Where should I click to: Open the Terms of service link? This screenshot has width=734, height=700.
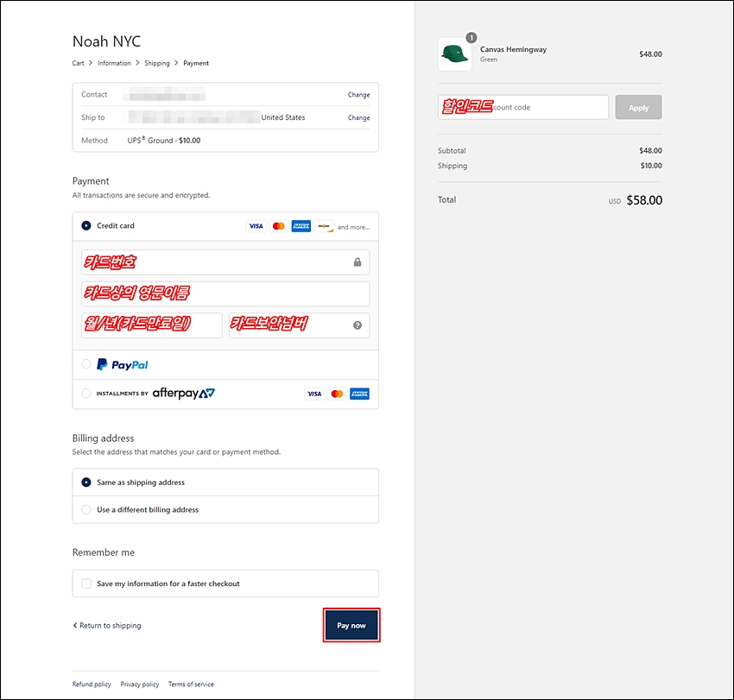[191, 684]
